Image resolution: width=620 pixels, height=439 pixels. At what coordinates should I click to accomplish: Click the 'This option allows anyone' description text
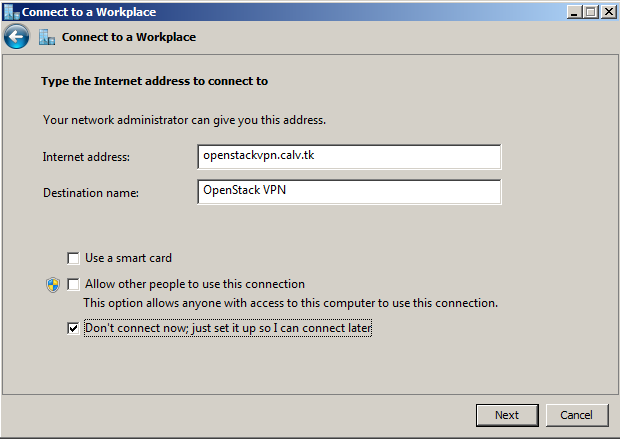[x=290, y=302]
